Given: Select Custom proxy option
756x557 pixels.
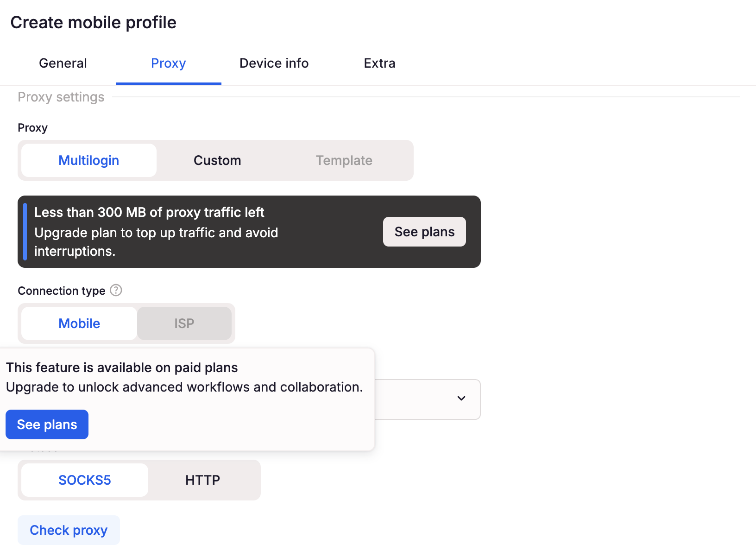Looking at the screenshot, I should [x=217, y=160].
